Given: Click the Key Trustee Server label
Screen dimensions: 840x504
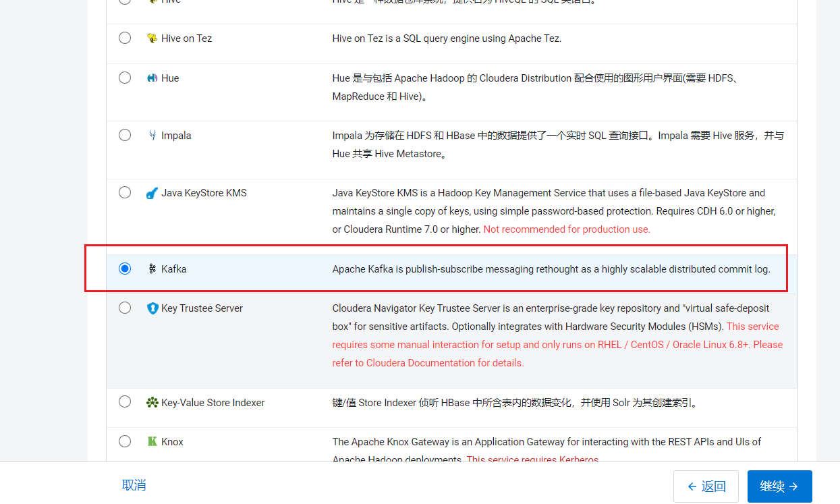Looking at the screenshot, I should [202, 308].
